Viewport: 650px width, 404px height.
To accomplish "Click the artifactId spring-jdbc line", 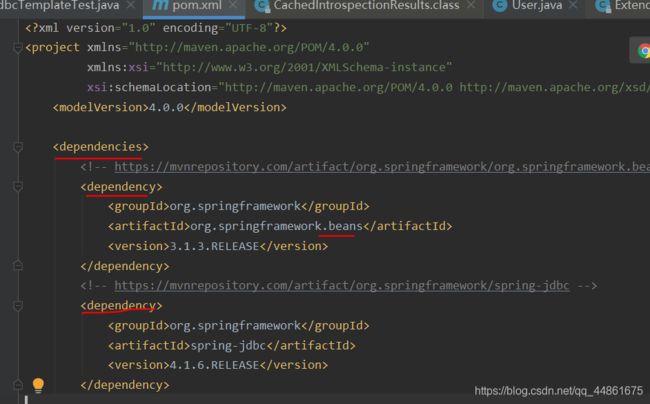I will click(x=232, y=346).
